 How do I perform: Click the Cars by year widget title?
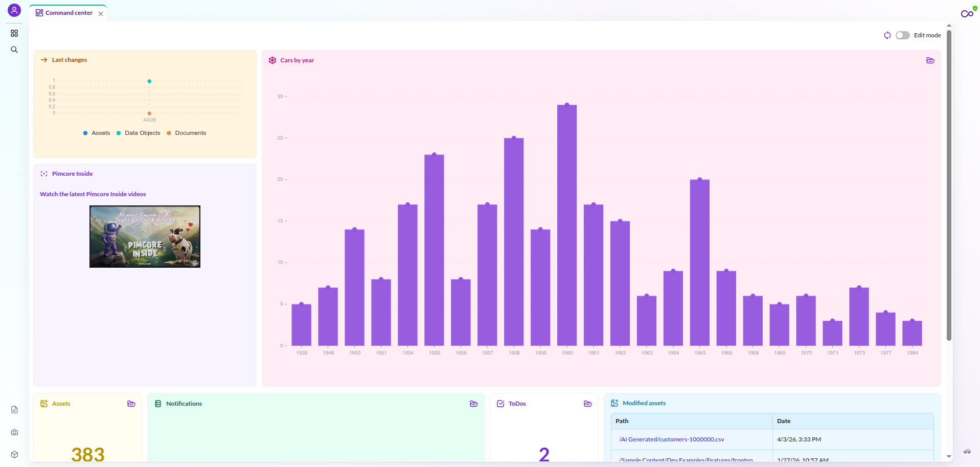click(x=297, y=60)
